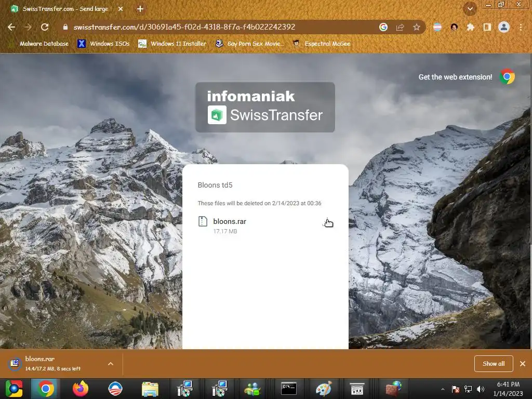This screenshot has height=399, width=532.
Task: Open the Chrome profile avatar menu
Action: (x=504, y=27)
